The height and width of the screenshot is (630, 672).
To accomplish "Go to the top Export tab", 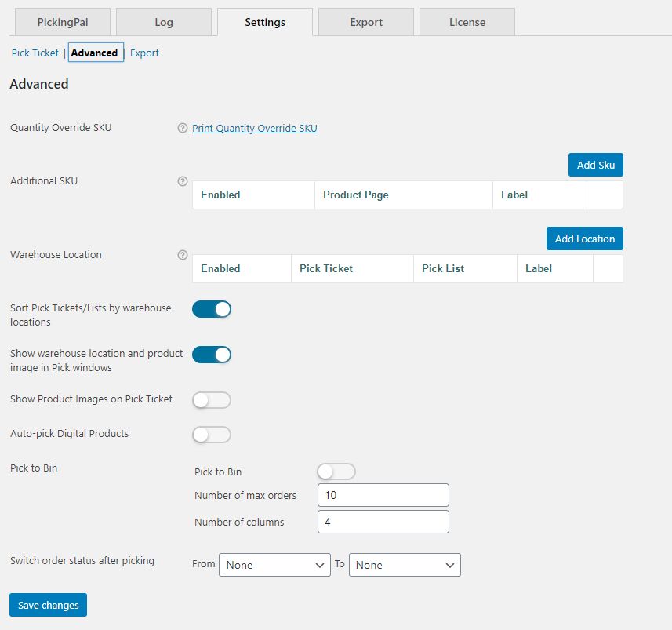I will pyautogui.click(x=366, y=22).
